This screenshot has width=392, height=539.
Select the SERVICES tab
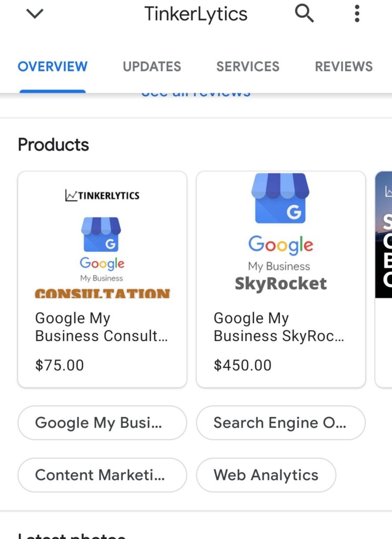pyautogui.click(x=247, y=66)
